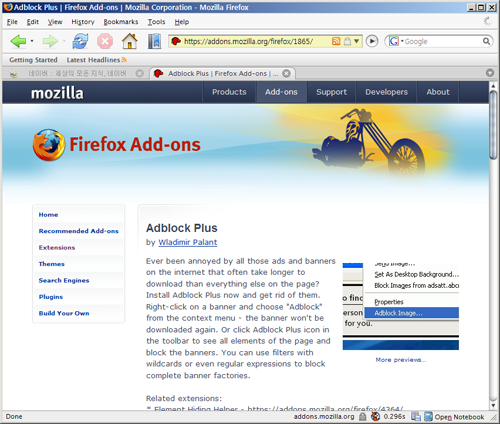Screen dimensions: 500x424
Task: Open the list all tabs dropdown
Action: (x=490, y=73)
